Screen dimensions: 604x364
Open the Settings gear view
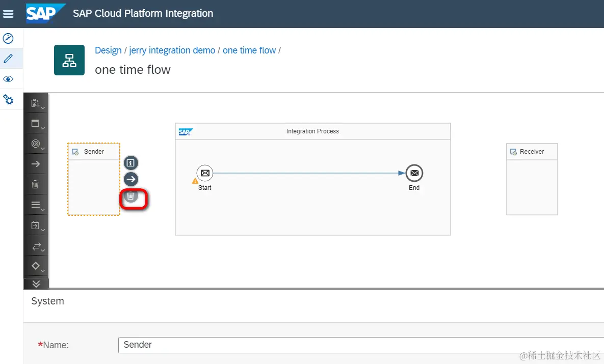tap(8, 100)
